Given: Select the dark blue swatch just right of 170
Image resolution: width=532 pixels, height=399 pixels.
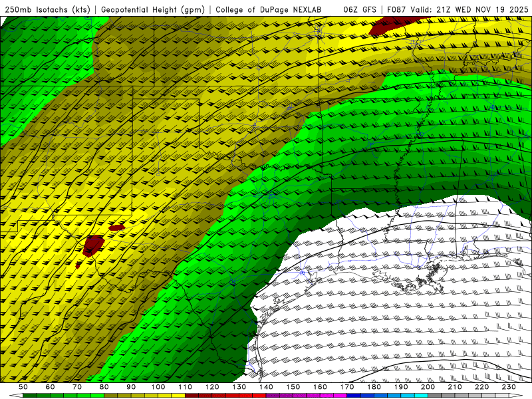Looking at the screenshot, I should click(354, 396).
